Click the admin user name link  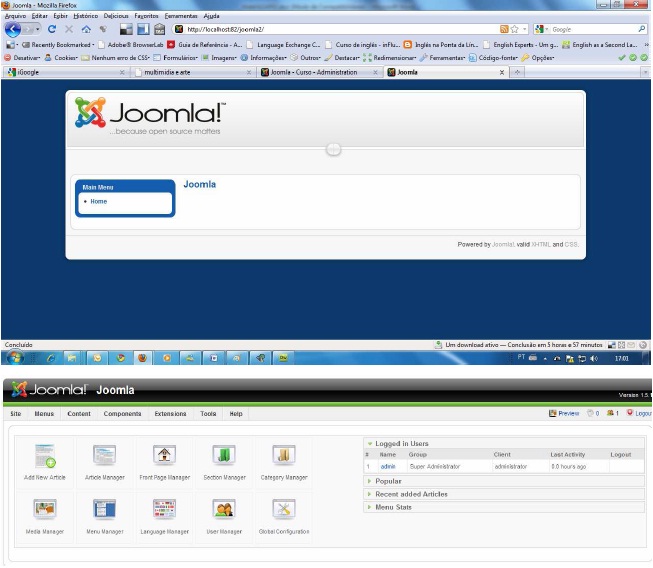[x=388, y=466]
